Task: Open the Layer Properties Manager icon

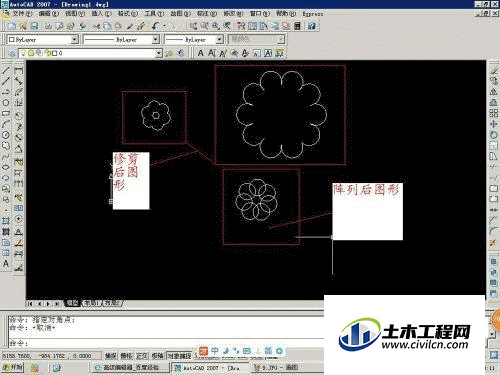Action: [12, 53]
